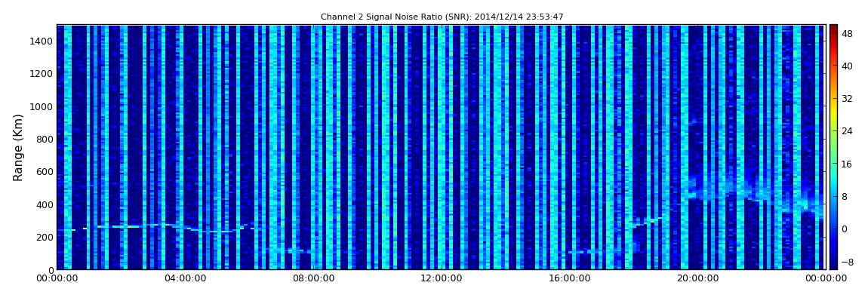Click the 400 range tick label
This screenshot has width=868, height=307.
tap(45, 204)
